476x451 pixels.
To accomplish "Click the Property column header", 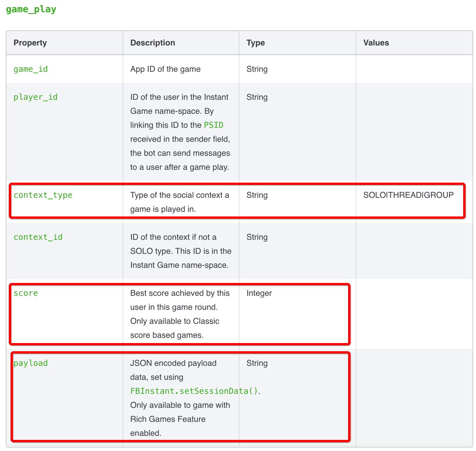I will click(x=30, y=43).
